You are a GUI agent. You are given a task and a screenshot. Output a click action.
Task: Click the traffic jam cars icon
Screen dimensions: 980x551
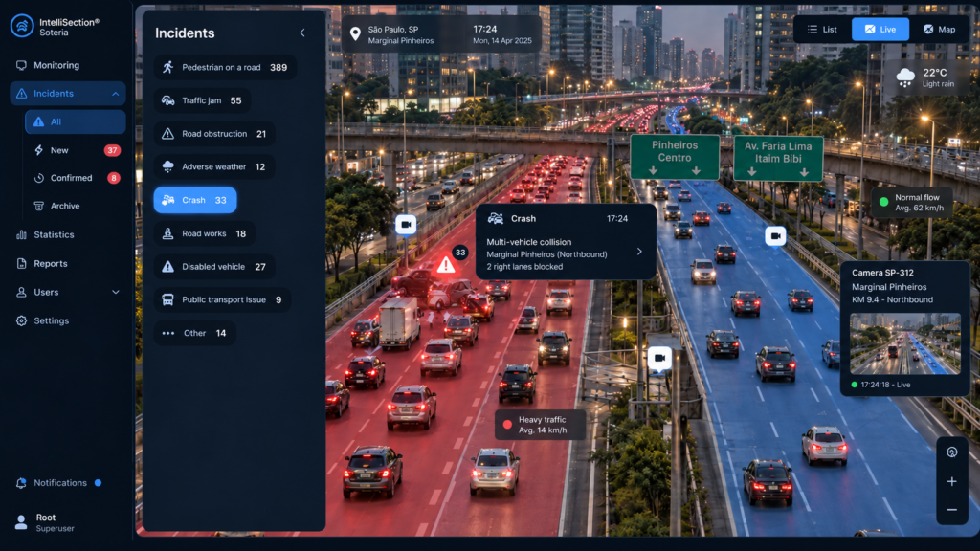pos(168,100)
